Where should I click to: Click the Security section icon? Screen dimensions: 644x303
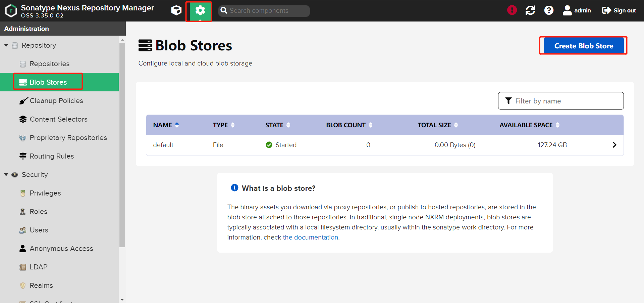[15, 175]
